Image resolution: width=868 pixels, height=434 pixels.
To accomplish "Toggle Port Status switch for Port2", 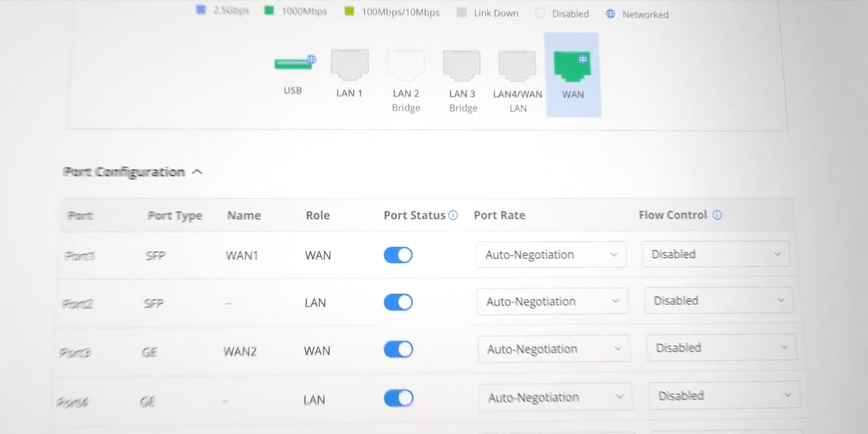I will click(x=398, y=302).
